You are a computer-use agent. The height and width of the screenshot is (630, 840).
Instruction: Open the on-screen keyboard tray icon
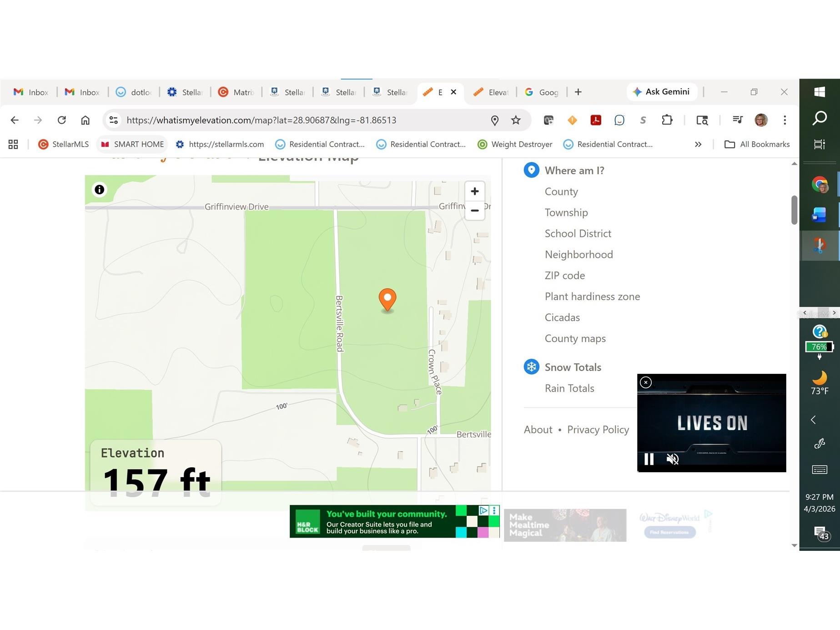820,469
